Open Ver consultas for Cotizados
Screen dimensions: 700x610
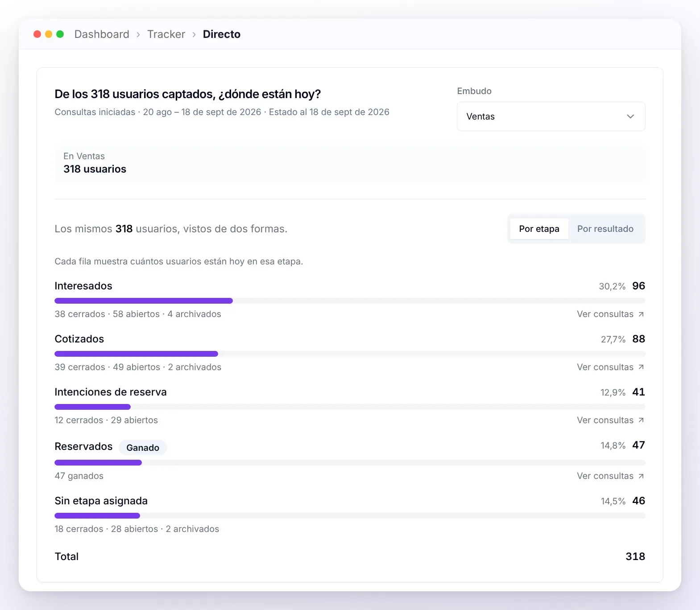(x=610, y=367)
